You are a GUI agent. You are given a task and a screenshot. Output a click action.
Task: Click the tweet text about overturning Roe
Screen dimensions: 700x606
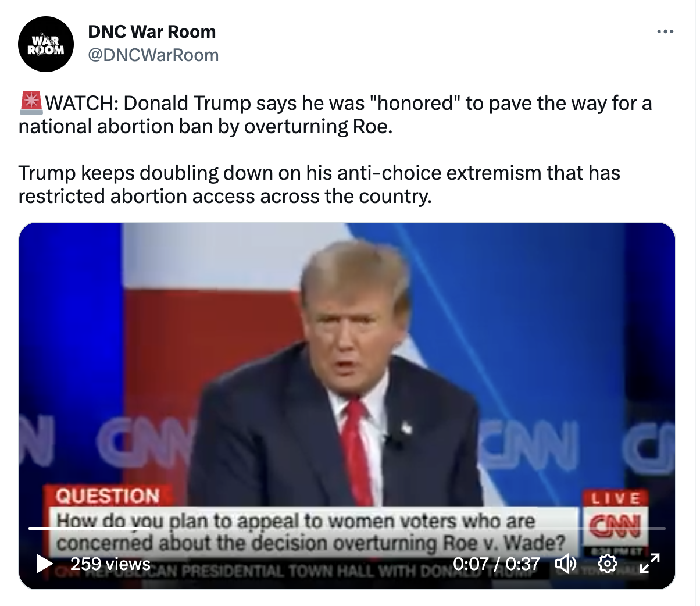335,115
